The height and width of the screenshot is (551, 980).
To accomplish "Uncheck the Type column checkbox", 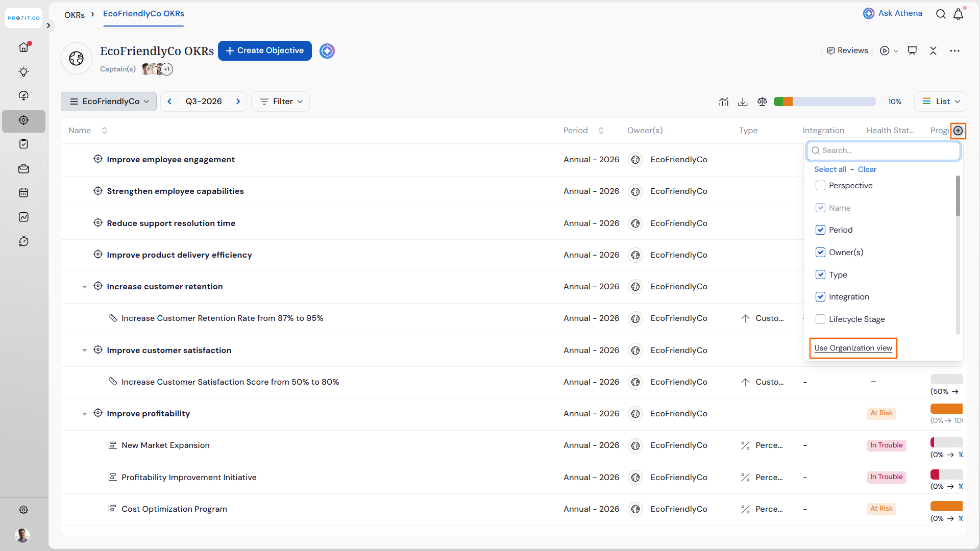I will pyautogui.click(x=820, y=274).
